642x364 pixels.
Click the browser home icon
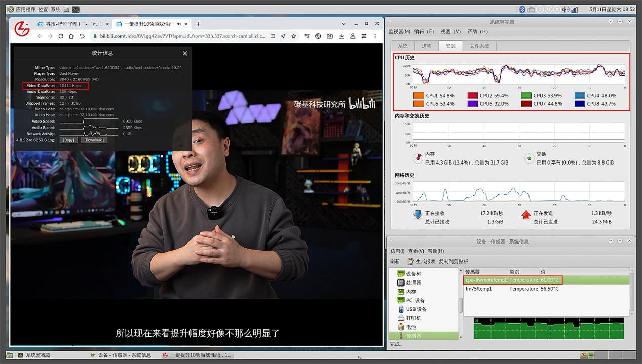[71, 36]
